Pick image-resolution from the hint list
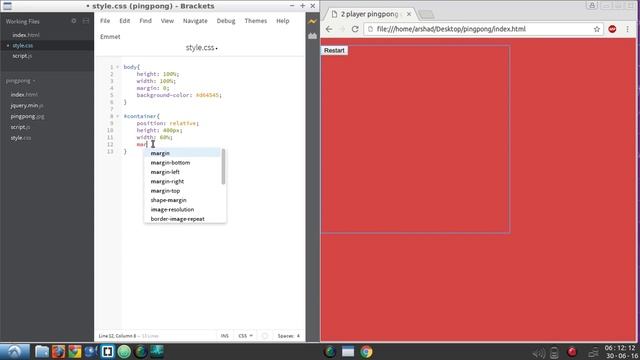The width and height of the screenshot is (640, 360). (182, 209)
